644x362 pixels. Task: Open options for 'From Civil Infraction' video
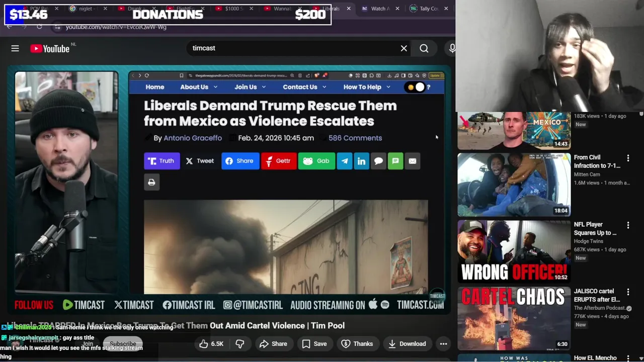point(628,158)
